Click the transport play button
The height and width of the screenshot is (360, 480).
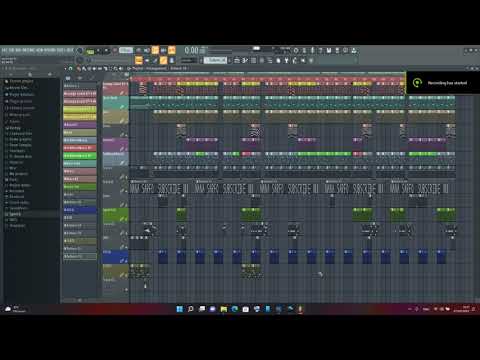point(98,51)
